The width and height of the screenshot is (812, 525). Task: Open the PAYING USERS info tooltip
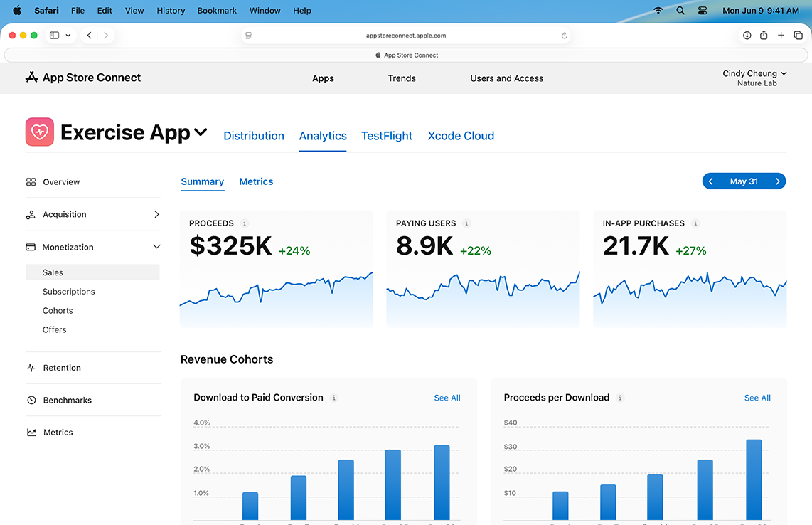(x=466, y=223)
